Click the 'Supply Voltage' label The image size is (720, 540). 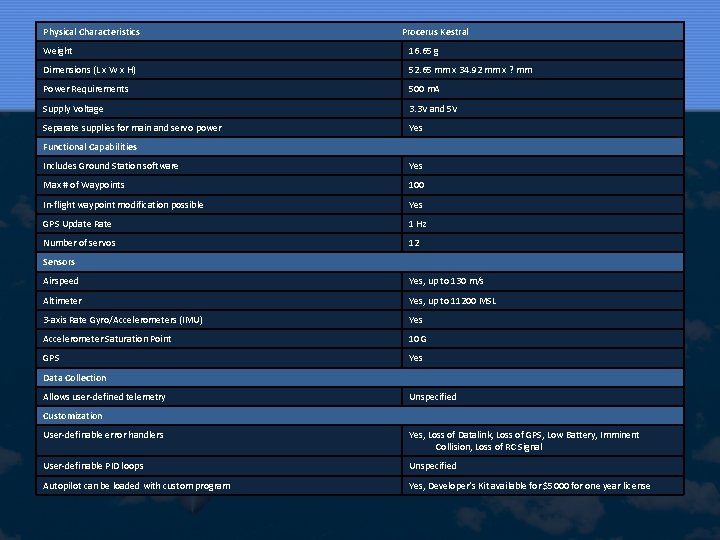tap(73, 109)
